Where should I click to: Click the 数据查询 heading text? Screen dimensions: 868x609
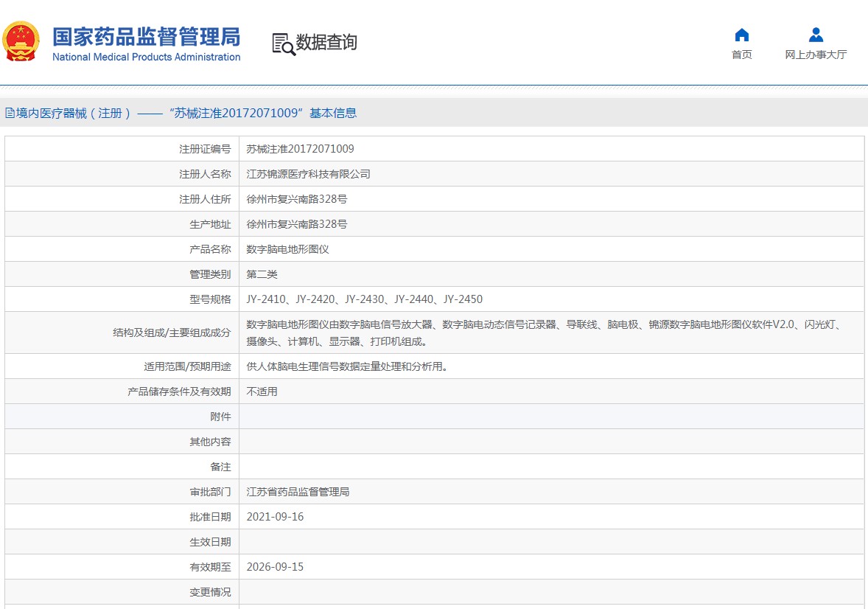tap(326, 43)
